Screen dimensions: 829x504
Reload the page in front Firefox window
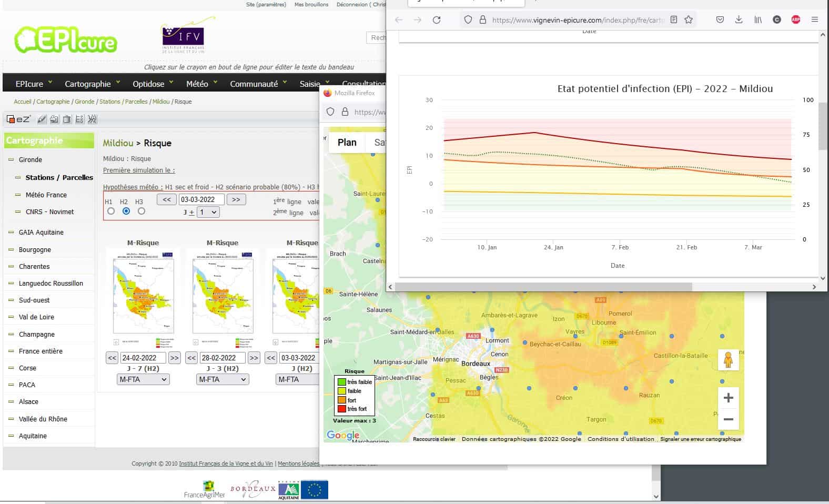(x=437, y=20)
